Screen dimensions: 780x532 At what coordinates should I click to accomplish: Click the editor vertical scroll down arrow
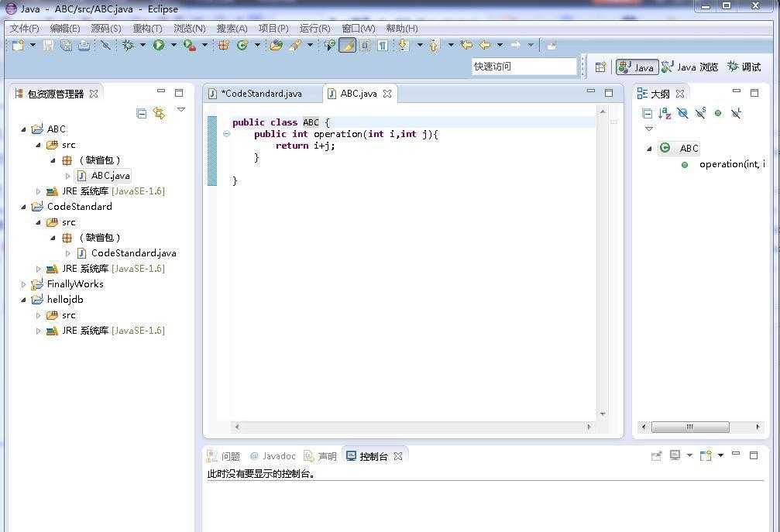(603, 414)
